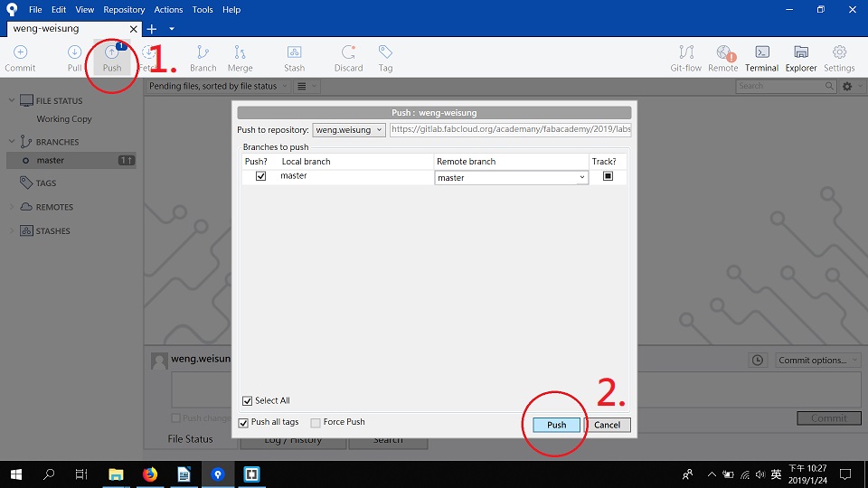Click the Sourcetree taskbar icon

pyautogui.click(x=218, y=474)
